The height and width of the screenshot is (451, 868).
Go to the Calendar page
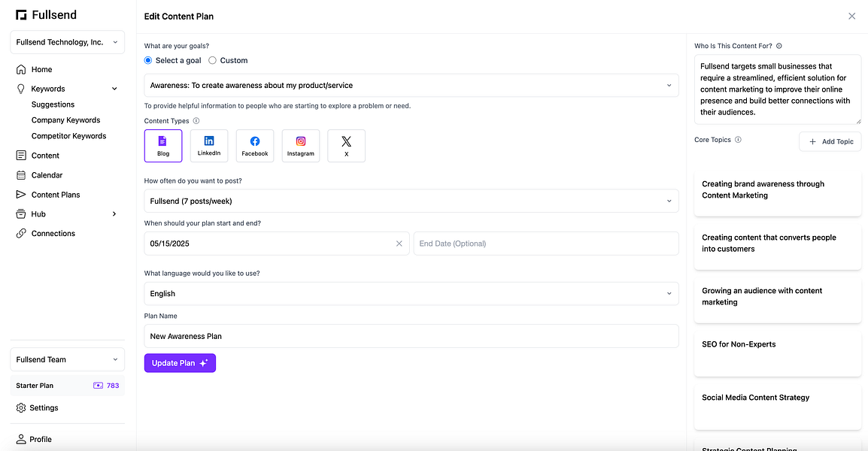tap(47, 175)
